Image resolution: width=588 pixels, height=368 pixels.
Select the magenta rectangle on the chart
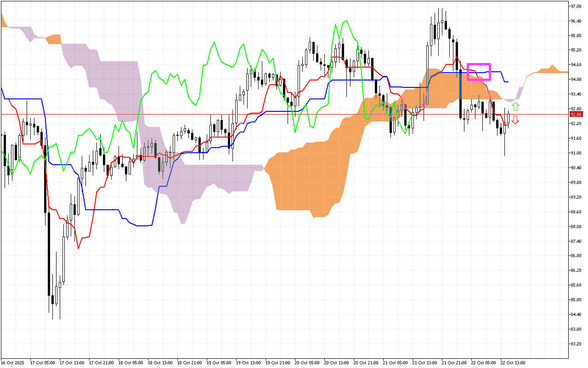[479, 72]
